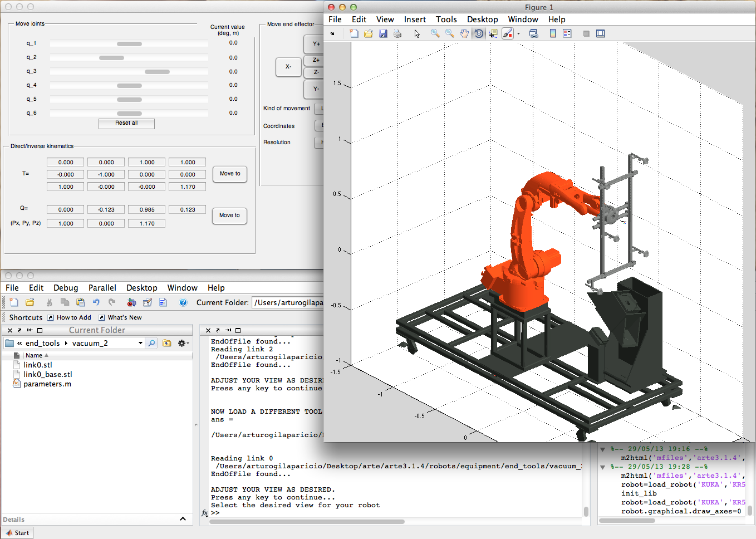Click New Figure icon in Figure 1 toolbar
756x539 pixels.
[x=354, y=33]
